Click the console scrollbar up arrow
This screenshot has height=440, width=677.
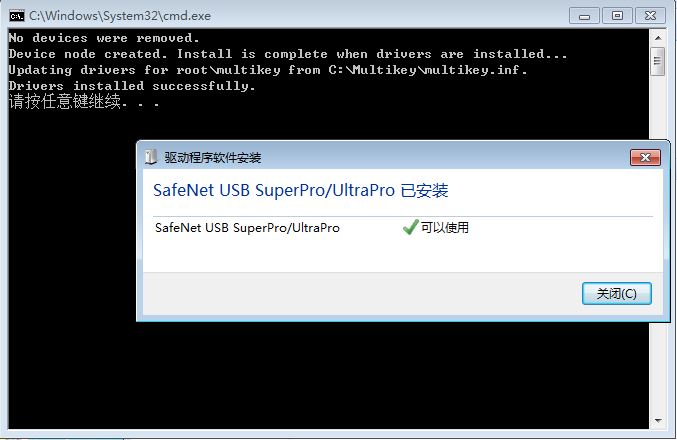[x=658, y=38]
